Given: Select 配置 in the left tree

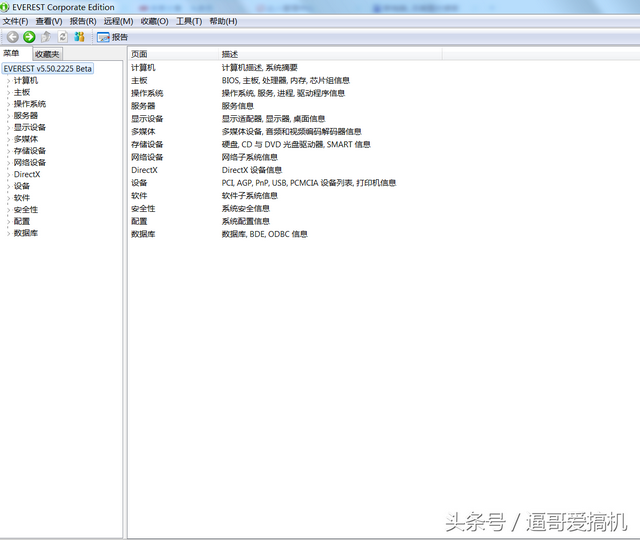Looking at the screenshot, I should [x=22, y=221].
